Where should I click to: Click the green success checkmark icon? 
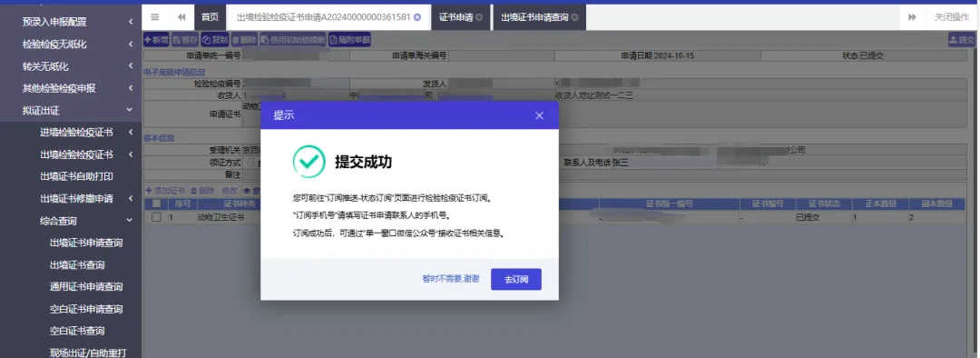tap(309, 162)
